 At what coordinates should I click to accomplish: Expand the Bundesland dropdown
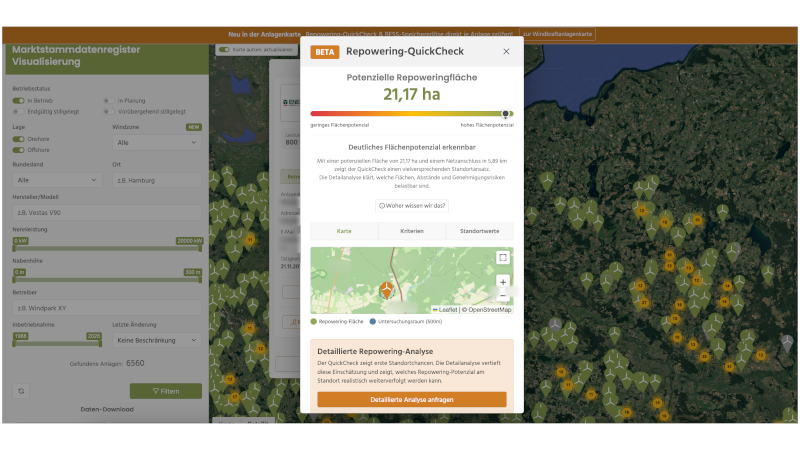pos(57,180)
